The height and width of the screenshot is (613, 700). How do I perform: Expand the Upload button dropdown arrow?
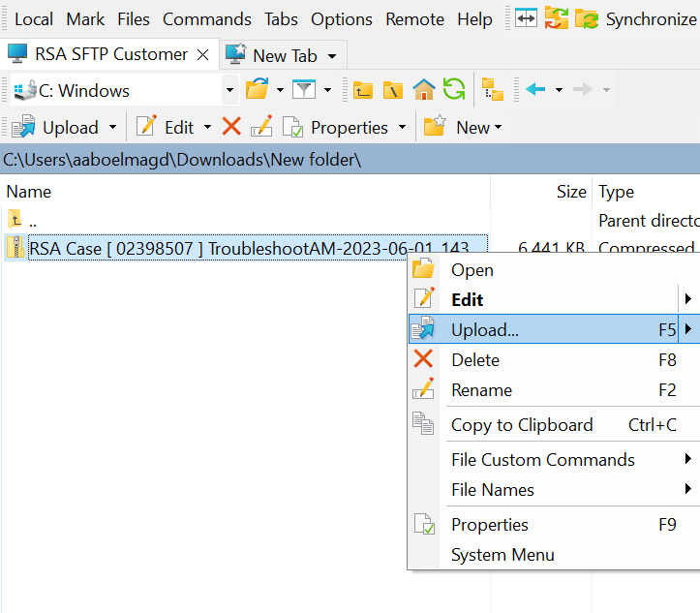tap(113, 128)
